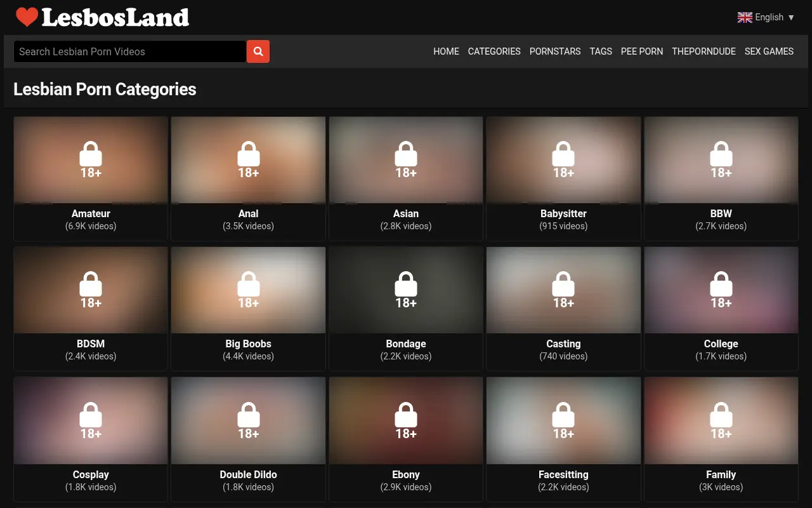
Task: Click the lock icon on Anal thumbnail
Action: 249,154
